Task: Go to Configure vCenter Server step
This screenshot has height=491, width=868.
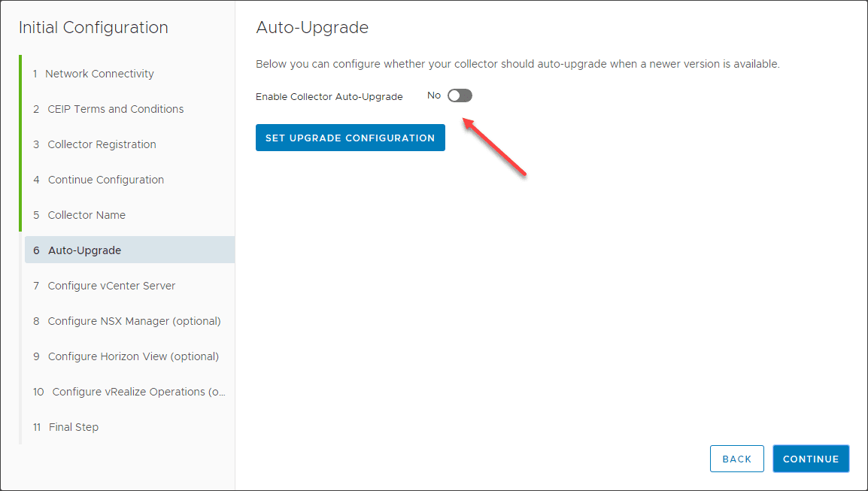Action: click(111, 286)
